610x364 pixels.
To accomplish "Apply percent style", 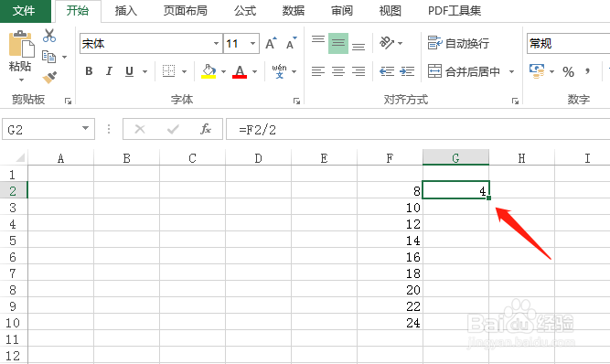I will pyautogui.click(x=568, y=71).
